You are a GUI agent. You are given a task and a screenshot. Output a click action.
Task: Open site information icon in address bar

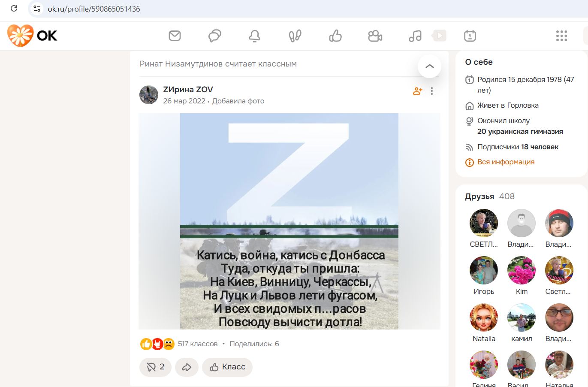[x=37, y=9]
